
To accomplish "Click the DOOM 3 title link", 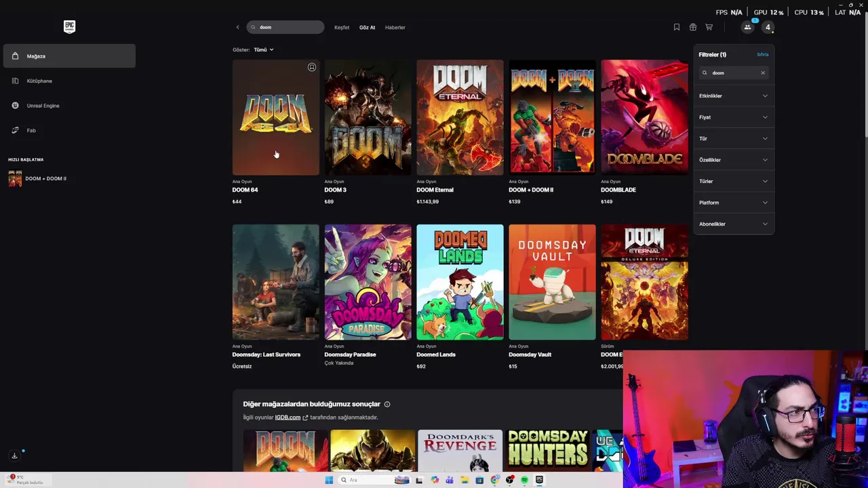I will [335, 190].
